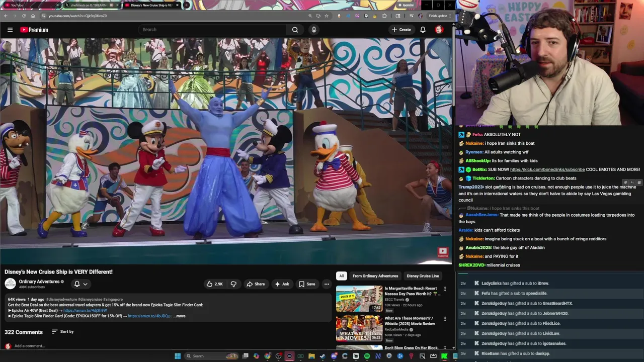Open the Ordinary Adventures channel avatar
Screen dimensions: 644x362
[10, 284]
